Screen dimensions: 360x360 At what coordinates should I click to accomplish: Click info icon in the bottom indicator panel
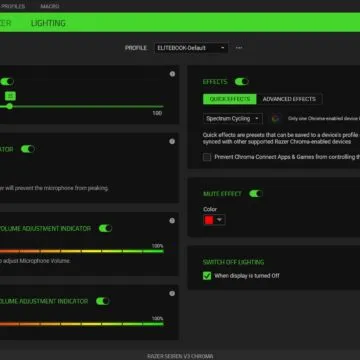tap(172, 293)
